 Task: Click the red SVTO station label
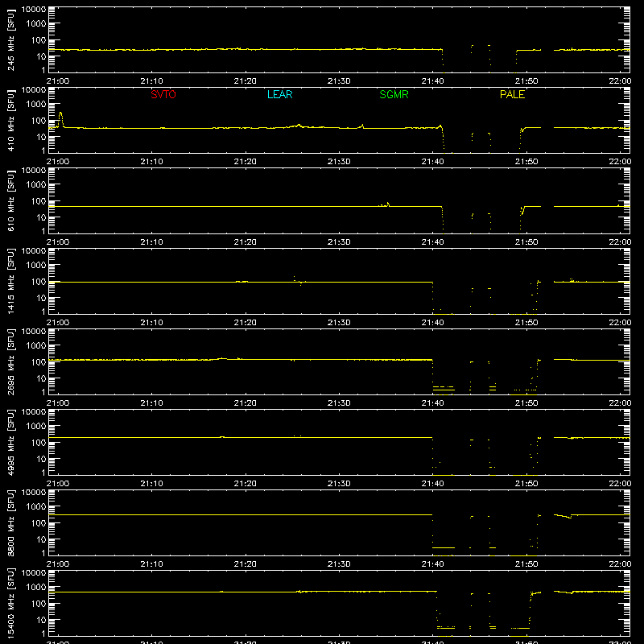pyautogui.click(x=163, y=94)
